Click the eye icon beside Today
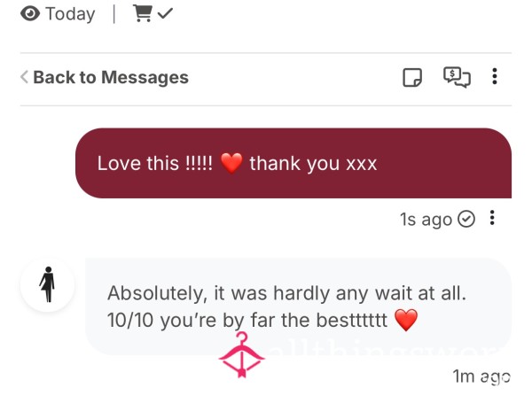532x403 pixels. point(30,14)
